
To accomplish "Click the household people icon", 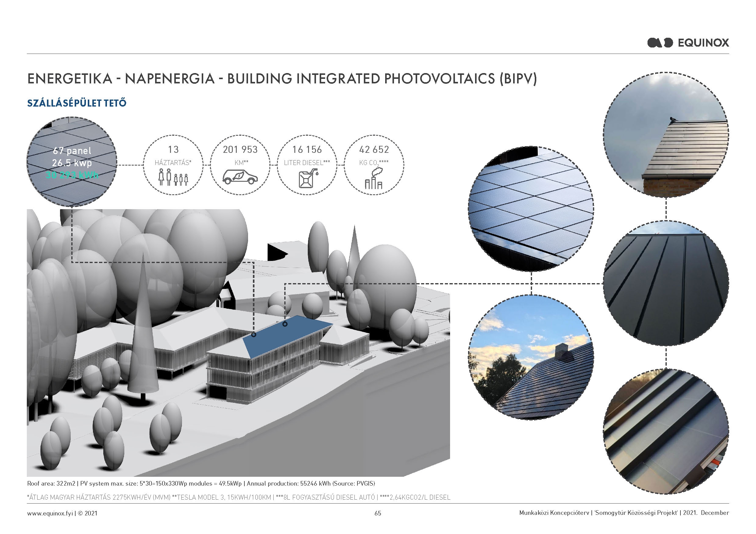I will 173,177.
